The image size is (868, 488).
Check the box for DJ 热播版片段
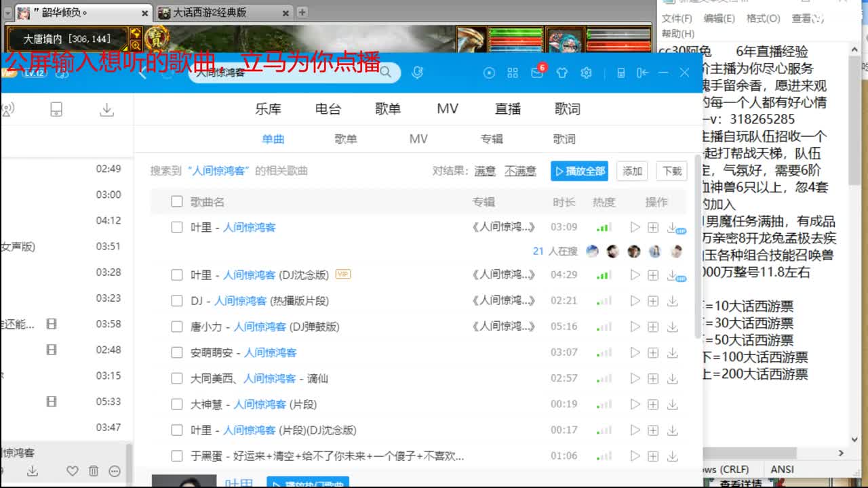[x=177, y=301]
